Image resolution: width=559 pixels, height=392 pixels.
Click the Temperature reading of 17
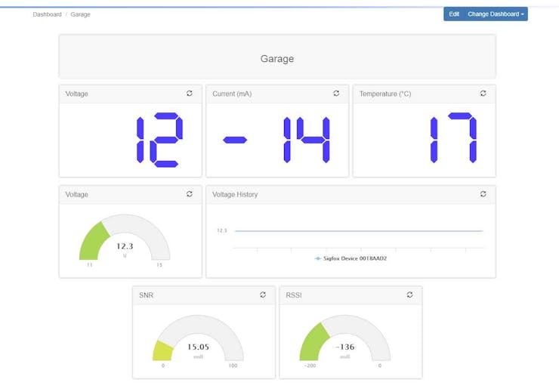click(453, 138)
